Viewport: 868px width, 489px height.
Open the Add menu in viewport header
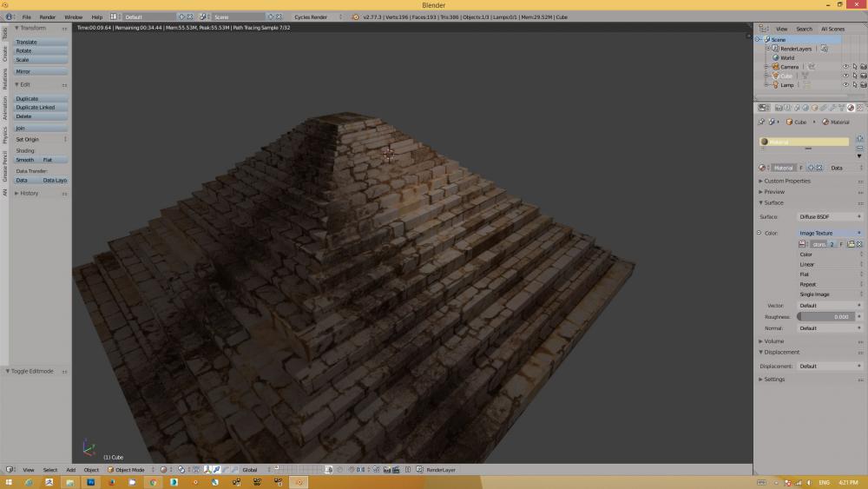(70, 470)
